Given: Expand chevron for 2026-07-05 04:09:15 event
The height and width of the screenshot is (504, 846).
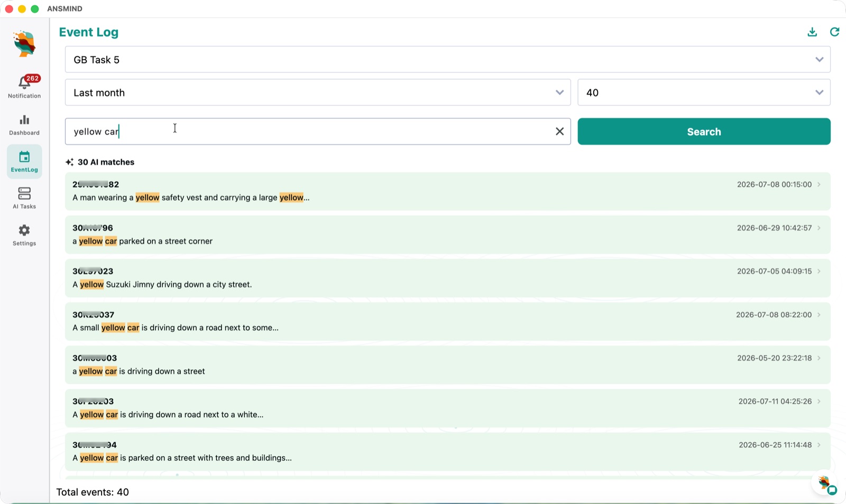Looking at the screenshot, I should coord(819,271).
